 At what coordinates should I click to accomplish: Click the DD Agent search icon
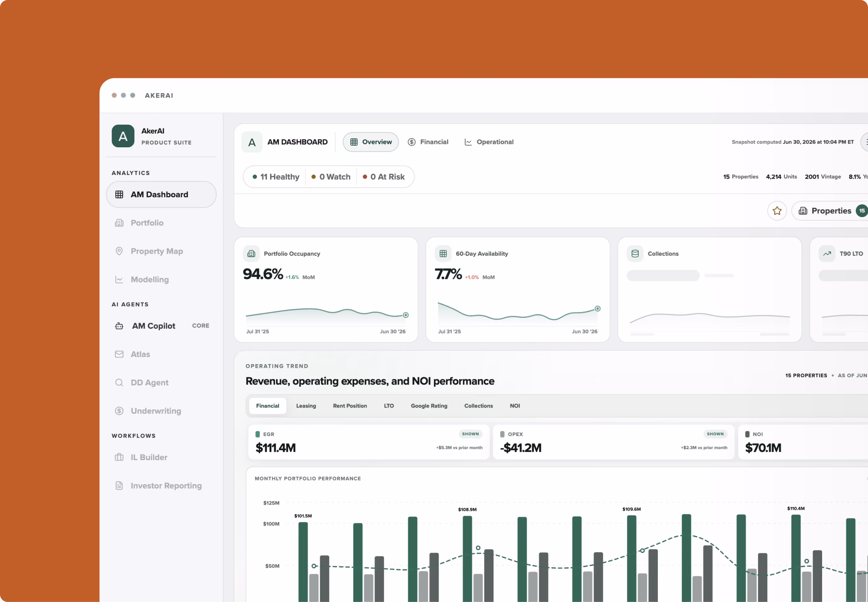point(119,382)
